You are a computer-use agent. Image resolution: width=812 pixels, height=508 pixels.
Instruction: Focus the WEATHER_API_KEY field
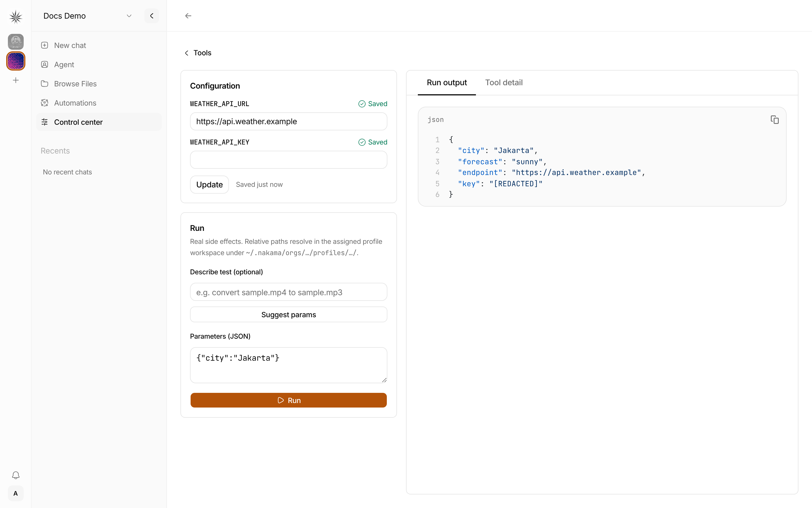[288, 159]
